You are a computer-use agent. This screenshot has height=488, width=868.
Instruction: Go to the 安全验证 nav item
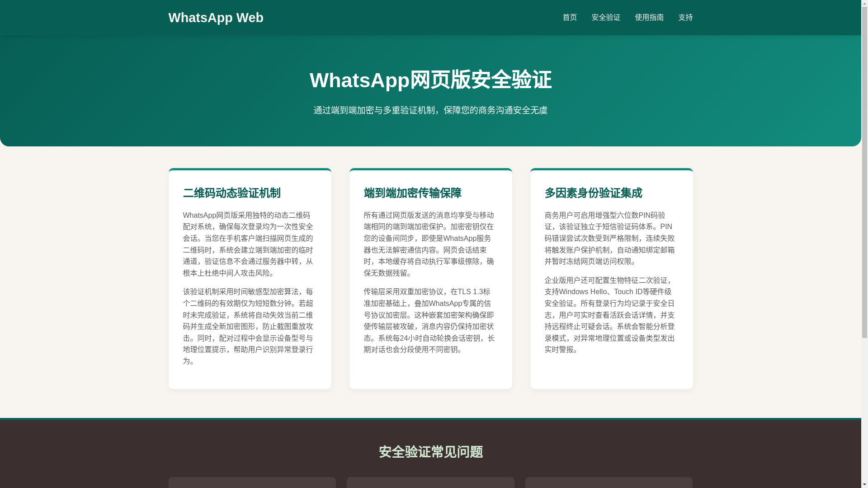pyautogui.click(x=606, y=18)
